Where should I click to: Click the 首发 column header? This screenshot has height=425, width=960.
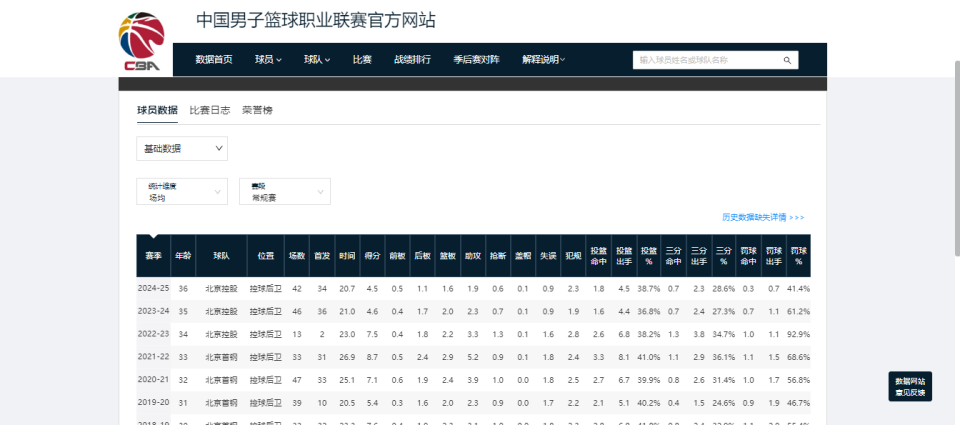(x=322, y=256)
